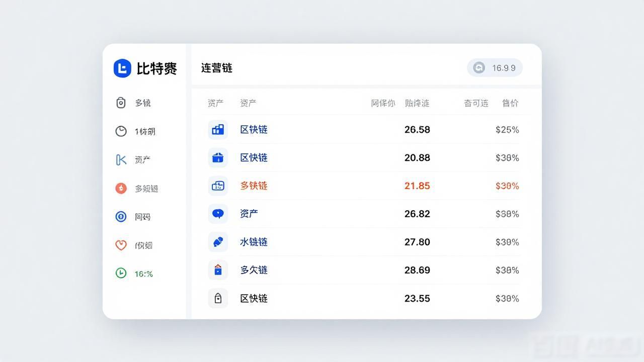The width and height of the screenshot is (644, 362).
Task: Select the orange value 21.85
Action: click(x=417, y=186)
